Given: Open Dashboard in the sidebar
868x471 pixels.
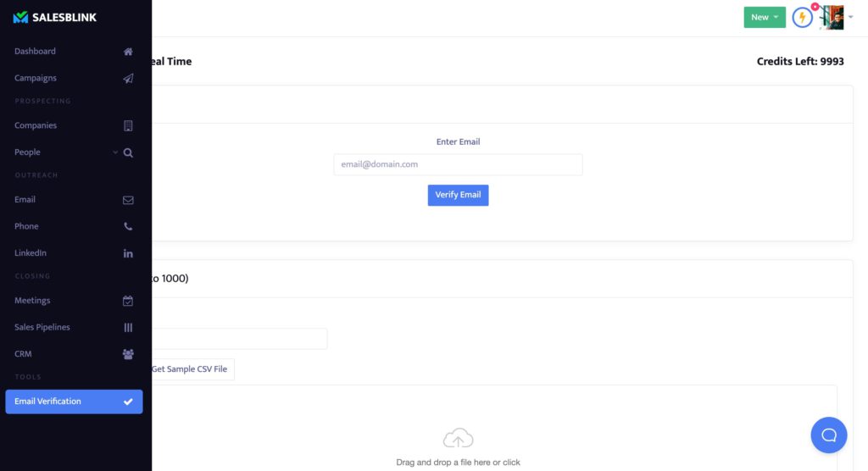Looking at the screenshot, I should (75, 52).
